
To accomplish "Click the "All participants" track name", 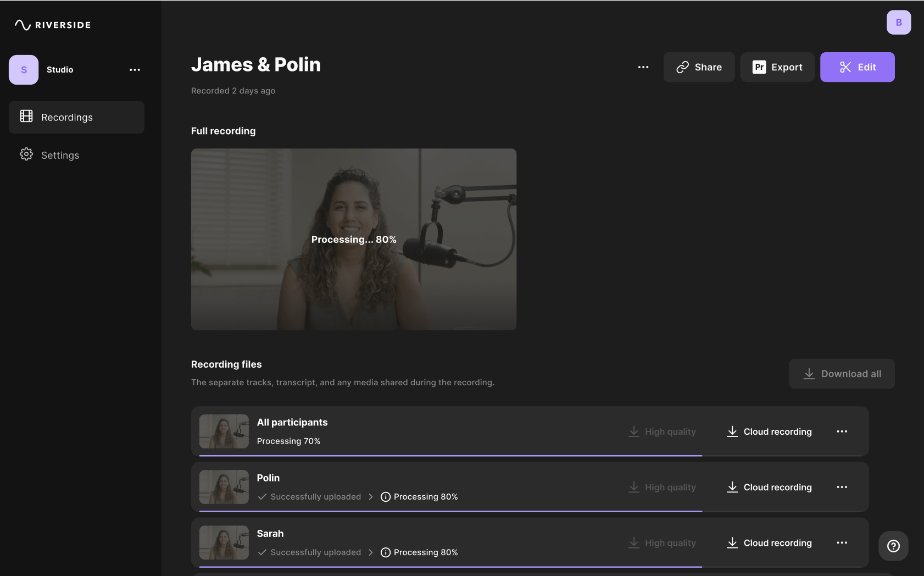I will coord(292,423).
